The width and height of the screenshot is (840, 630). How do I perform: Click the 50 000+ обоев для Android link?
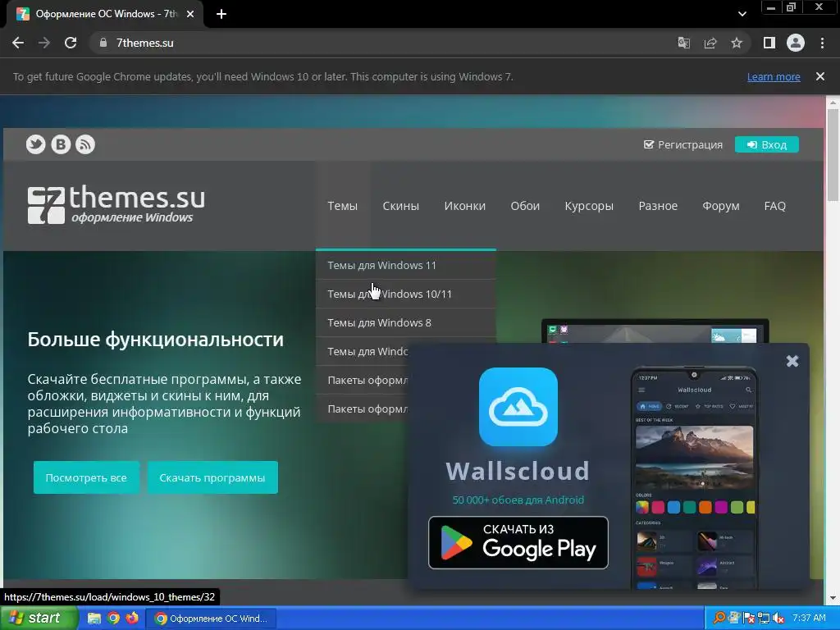click(518, 500)
